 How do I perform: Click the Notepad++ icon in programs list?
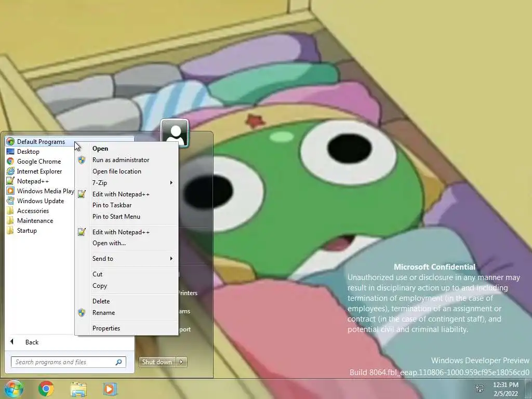[x=10, y=181]
